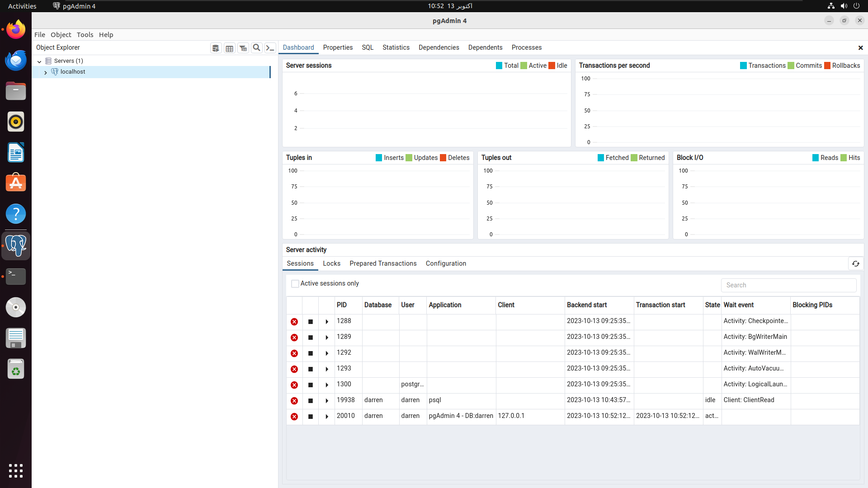
Task: Cancel active query for PID 19938
Action: tap(311, 401)
